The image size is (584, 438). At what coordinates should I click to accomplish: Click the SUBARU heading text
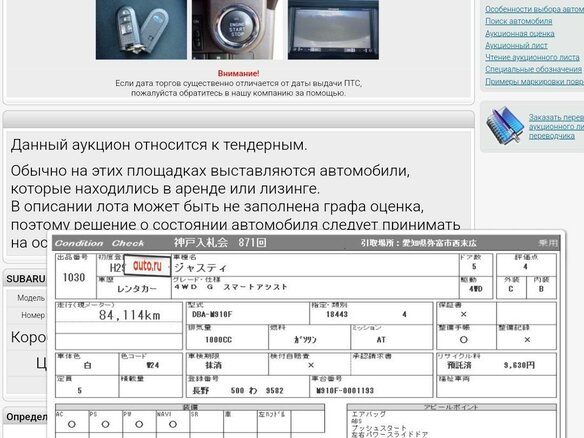click(26, 279)
